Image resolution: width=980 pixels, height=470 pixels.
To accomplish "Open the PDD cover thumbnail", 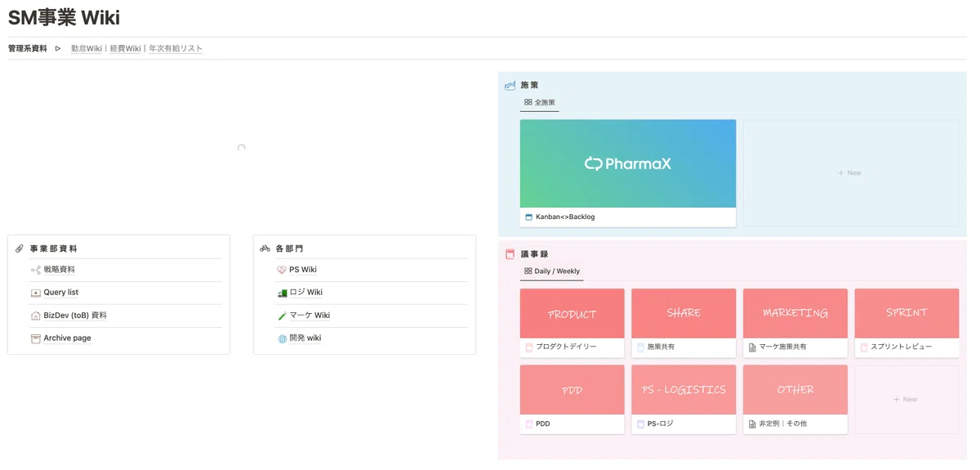I will tap(572, 390).
